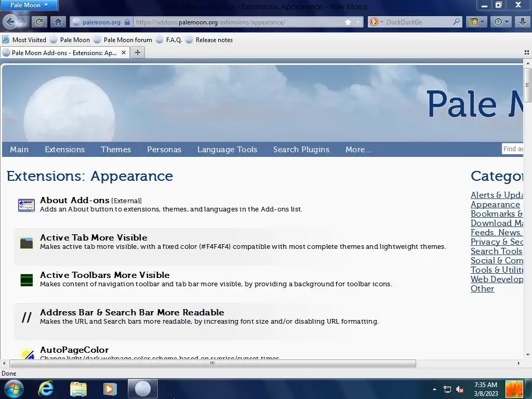Click the AutoPageColor sun icon
The height and width of the screenshot is (399, 532).
(x=27, y=353)
